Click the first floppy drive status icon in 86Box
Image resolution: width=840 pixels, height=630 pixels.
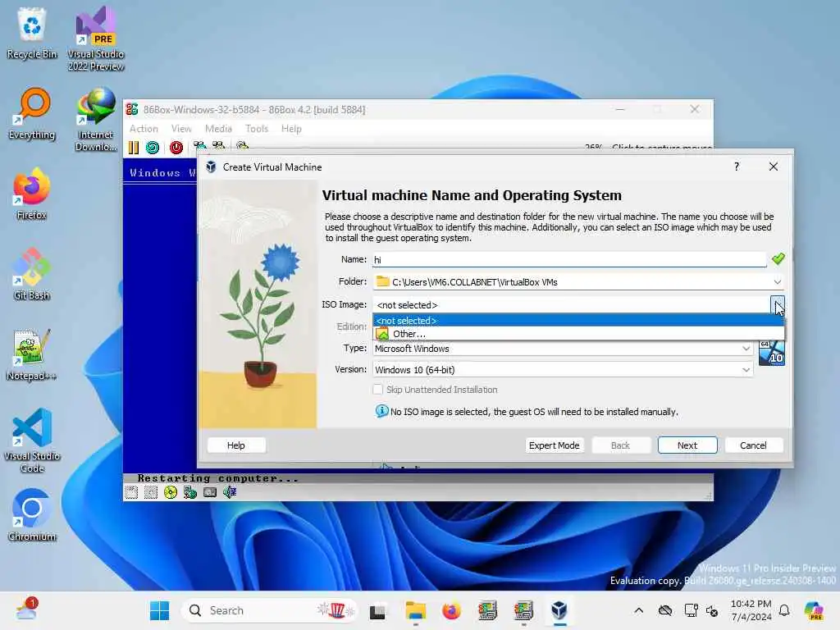pos(131,492)
